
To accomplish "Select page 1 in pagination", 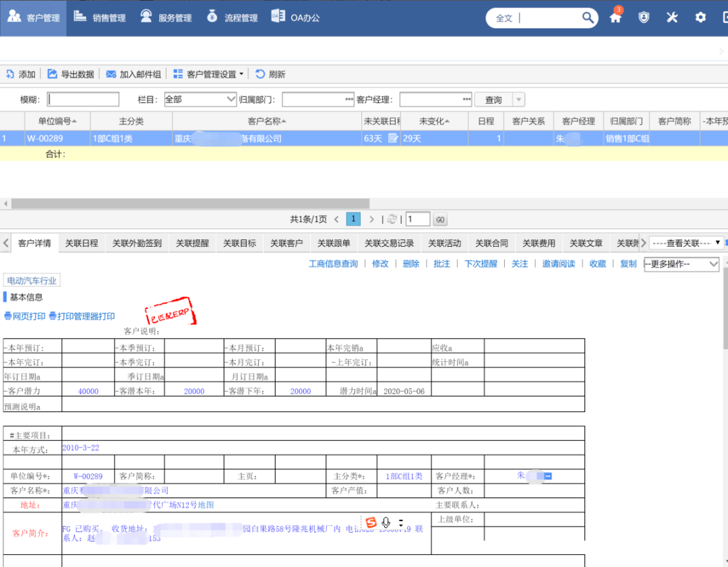I will (x=353, y=219).
